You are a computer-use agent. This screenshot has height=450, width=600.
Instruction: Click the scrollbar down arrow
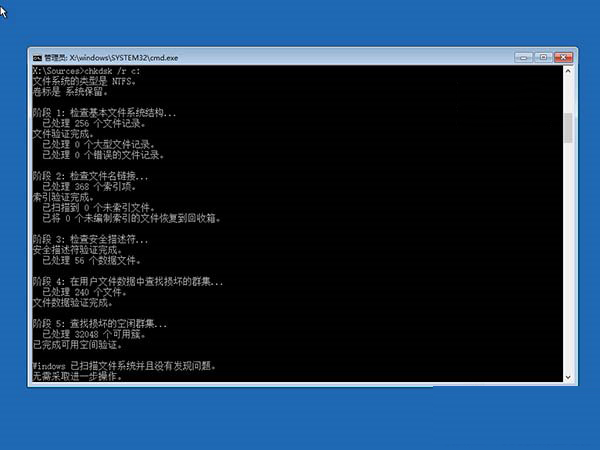(568, 377)
